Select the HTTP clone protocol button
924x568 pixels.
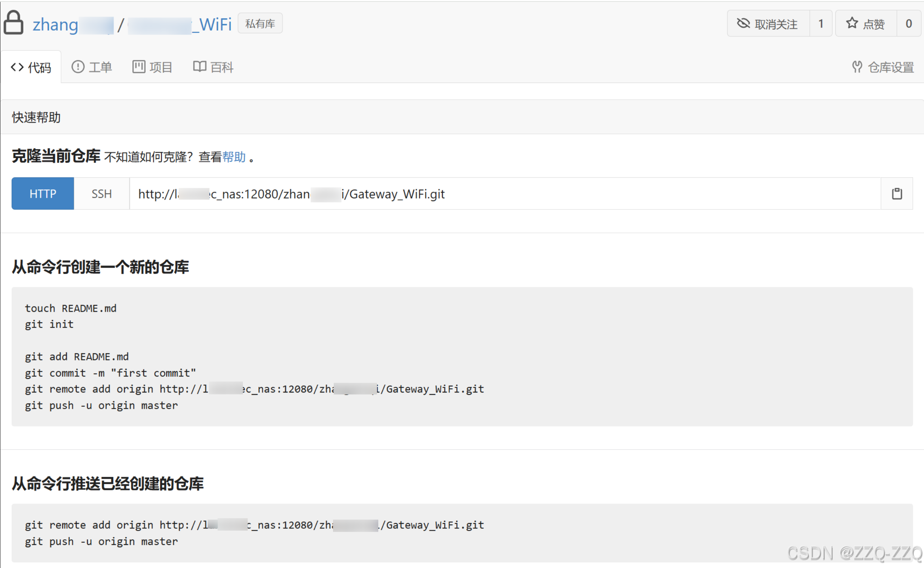pyautogui.click(x=43, y=194)
